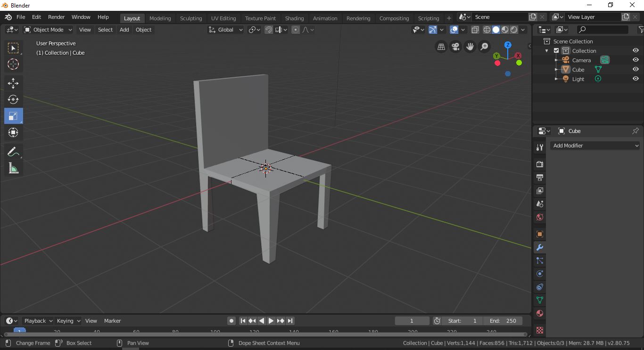The image size is (644, 350).
Task: Open Physics Properties in the properties panel
Action: (x=539, y=274)
